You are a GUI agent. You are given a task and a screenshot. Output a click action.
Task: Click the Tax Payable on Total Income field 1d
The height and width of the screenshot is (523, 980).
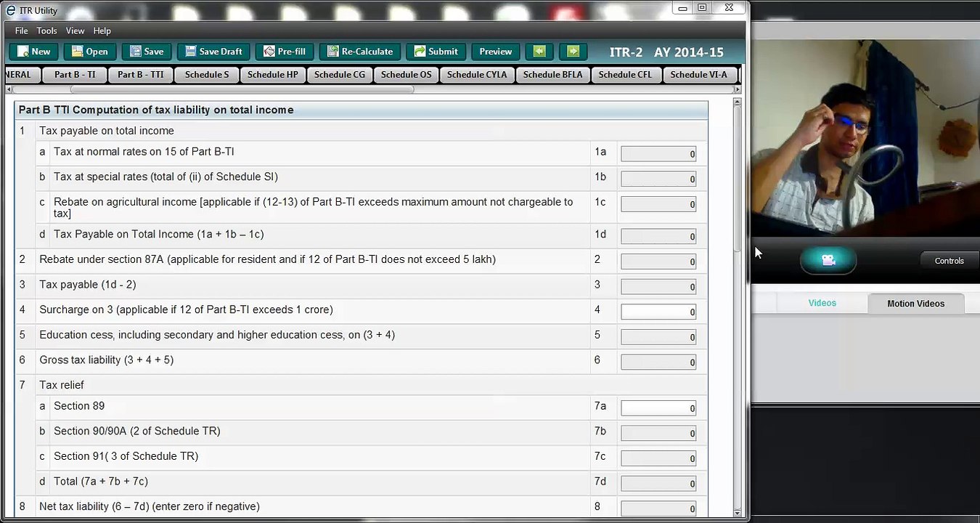pos(658,236)
